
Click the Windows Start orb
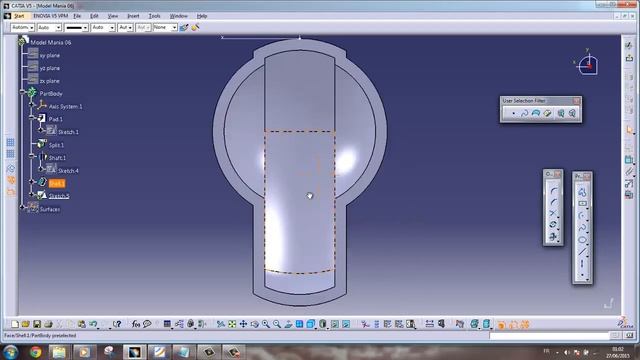(10, 352)
